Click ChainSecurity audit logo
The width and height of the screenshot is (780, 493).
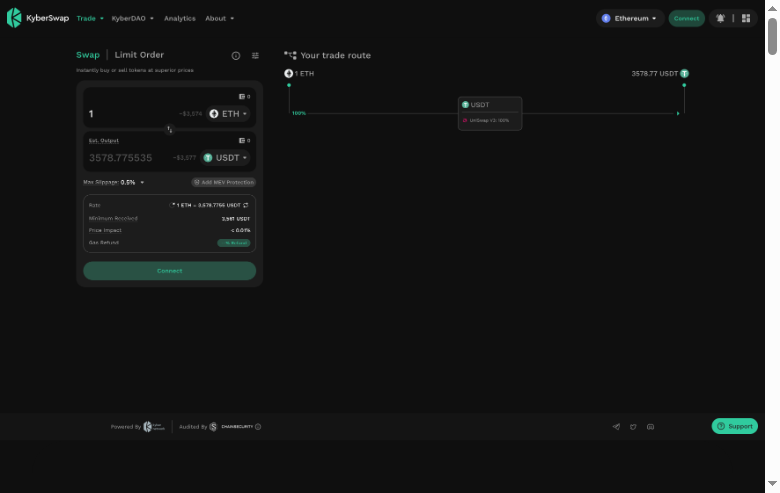pos(231,427)
